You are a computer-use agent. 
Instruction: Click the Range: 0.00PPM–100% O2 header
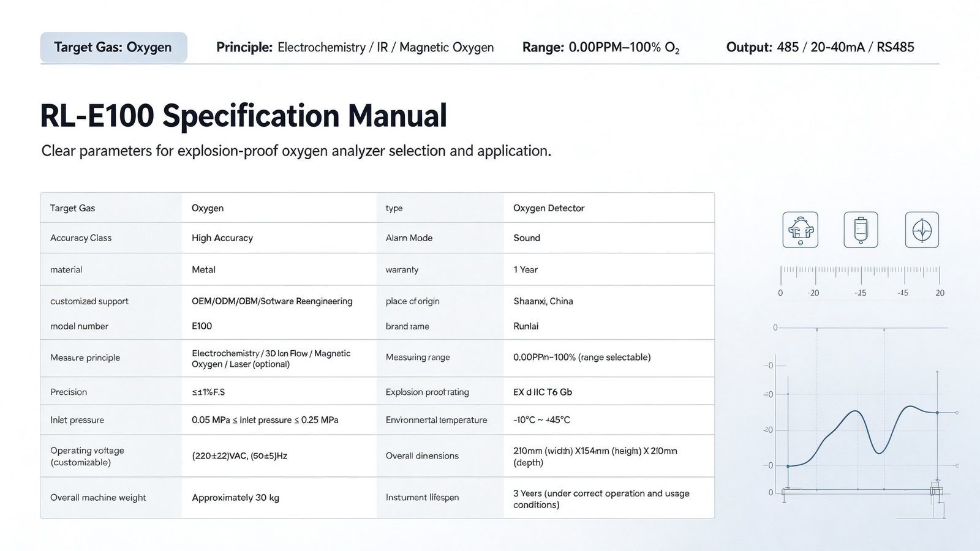pyautogui.click(x=601, y=47)
